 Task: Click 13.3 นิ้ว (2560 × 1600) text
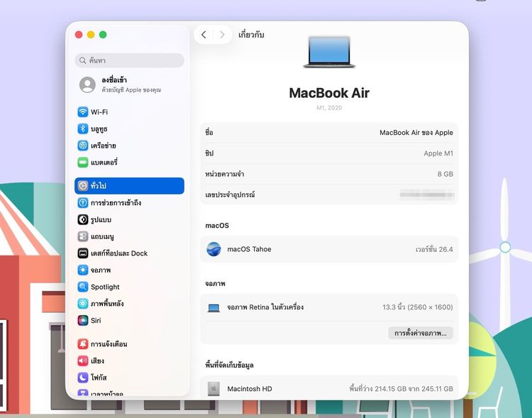(418, 307)
